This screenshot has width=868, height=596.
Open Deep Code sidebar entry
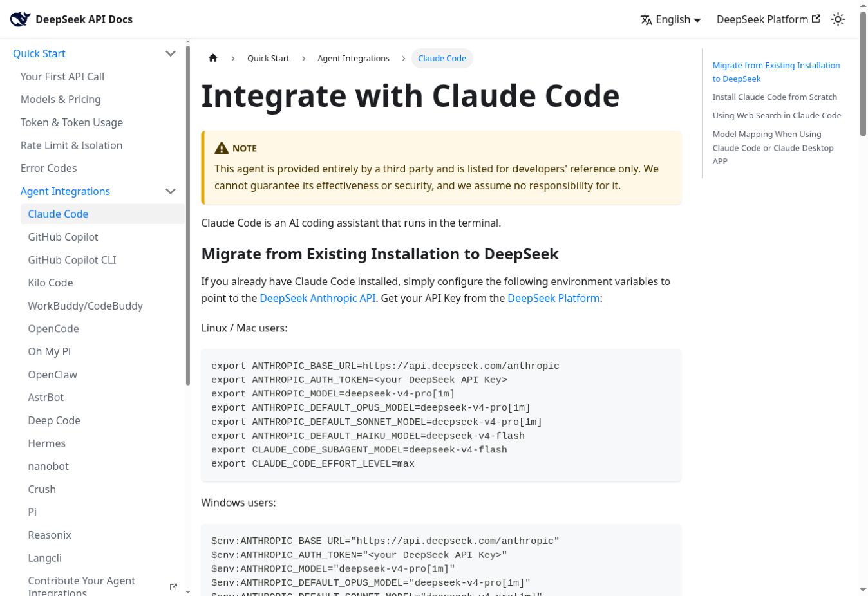(54, 420)
